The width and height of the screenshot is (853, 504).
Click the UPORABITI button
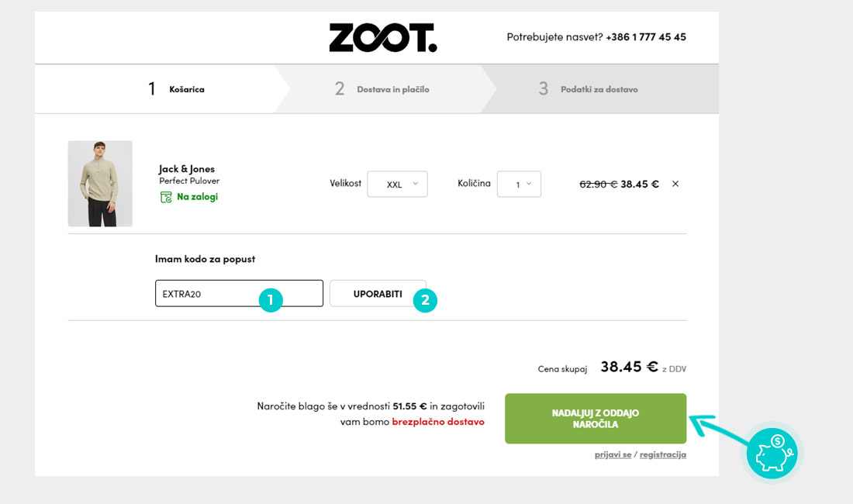378,294
